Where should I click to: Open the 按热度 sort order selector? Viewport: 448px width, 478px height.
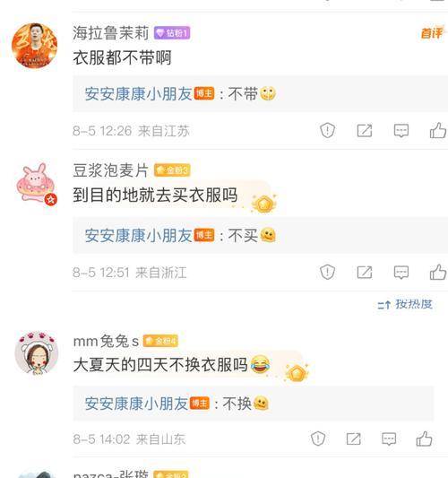tap(405, 304)
